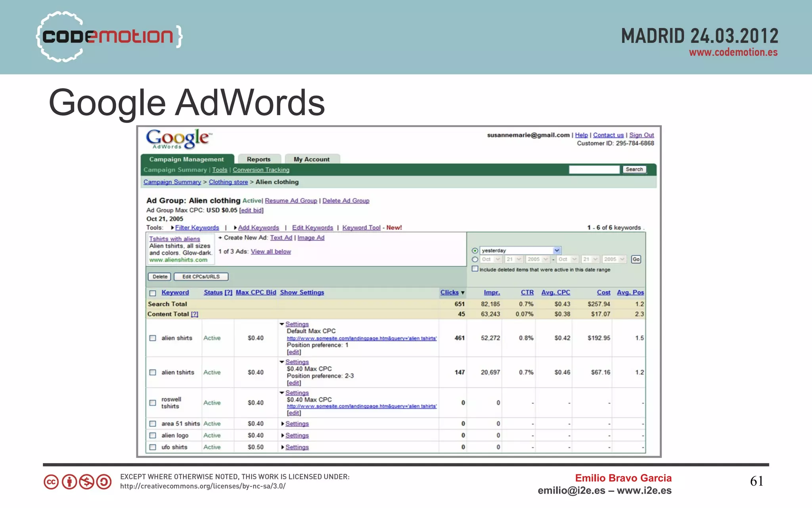Click the Edit CPCs/URLS button
The width and height of the screenshot is (812, 508).
201,277
